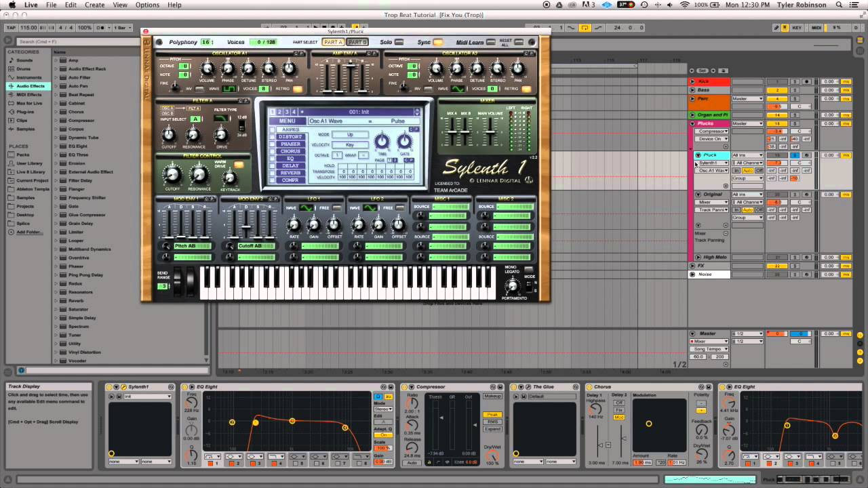Viewport: 868px width, 488px height.
Task: Enable the Chorus effect checkbox in Sylenth1
Action: (x=273, y=151)
